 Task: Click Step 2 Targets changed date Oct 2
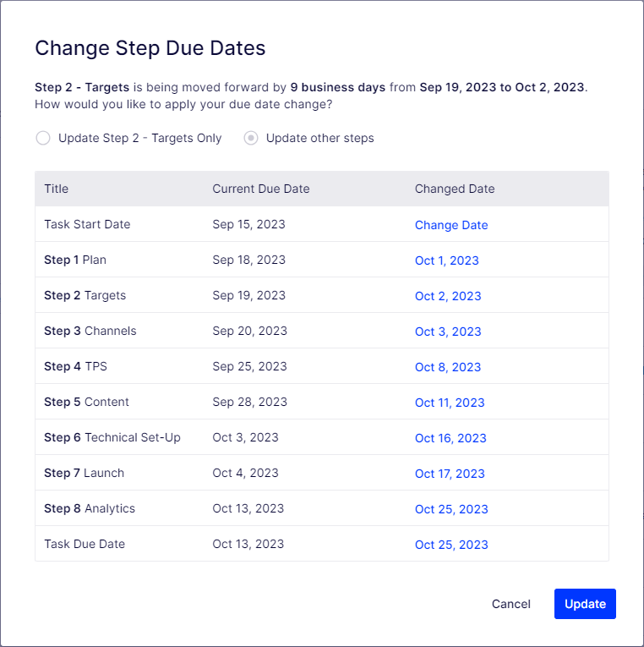(x=448, y=296)
